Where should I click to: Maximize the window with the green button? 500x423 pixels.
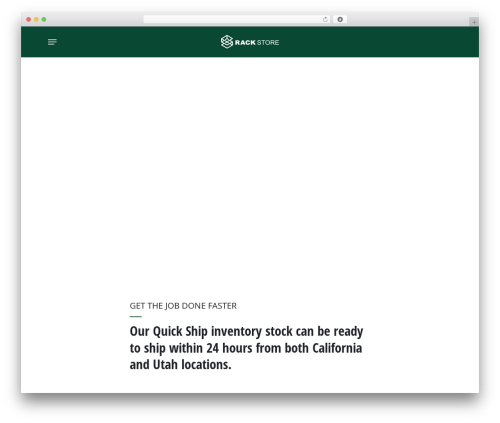[44, 19]
